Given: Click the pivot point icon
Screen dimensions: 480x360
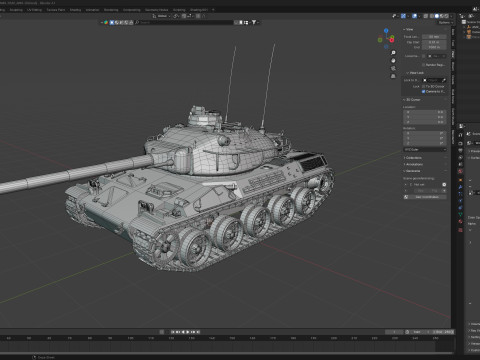Looking at the screenshot, I should click(175, 16).
